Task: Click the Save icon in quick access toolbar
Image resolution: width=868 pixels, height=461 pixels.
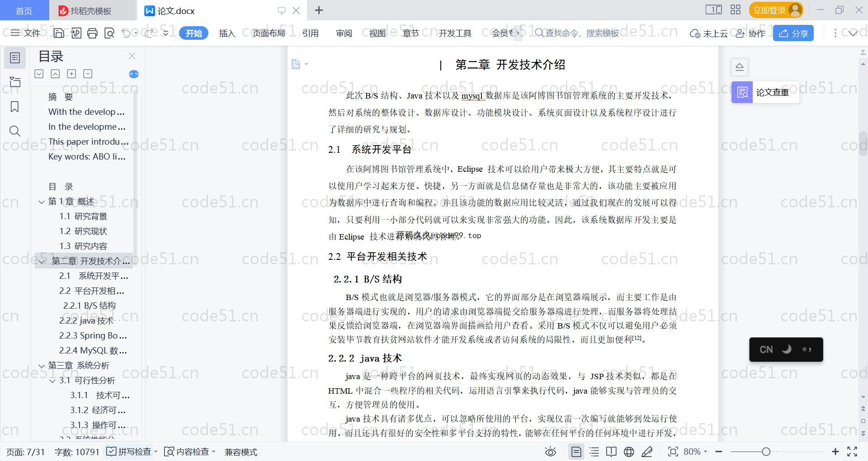Action: (x=59, y=33)
